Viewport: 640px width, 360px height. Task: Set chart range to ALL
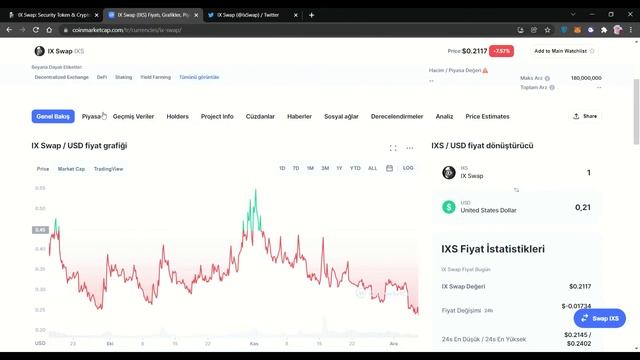coord(373,168)
